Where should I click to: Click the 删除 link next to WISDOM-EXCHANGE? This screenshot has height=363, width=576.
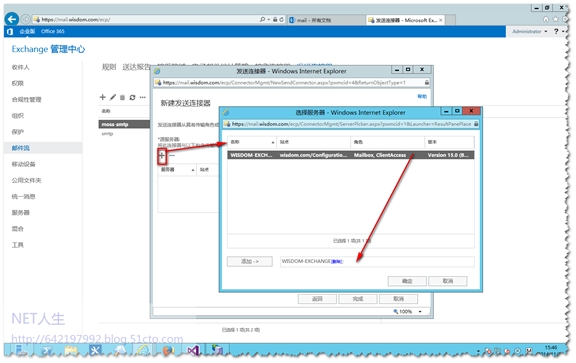pos(337,262)
